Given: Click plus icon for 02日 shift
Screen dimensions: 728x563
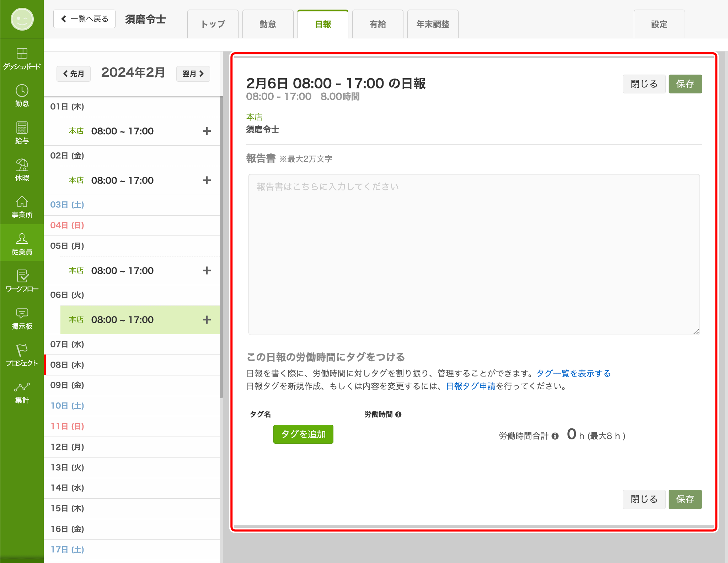Looking at the screenshot, I should [x=207, y=180].
